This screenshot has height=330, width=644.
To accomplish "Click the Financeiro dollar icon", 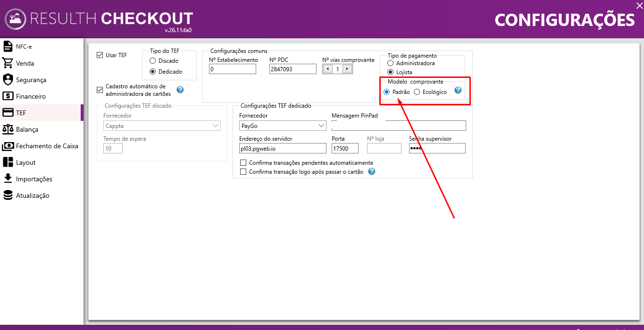I will coord(8,96).
